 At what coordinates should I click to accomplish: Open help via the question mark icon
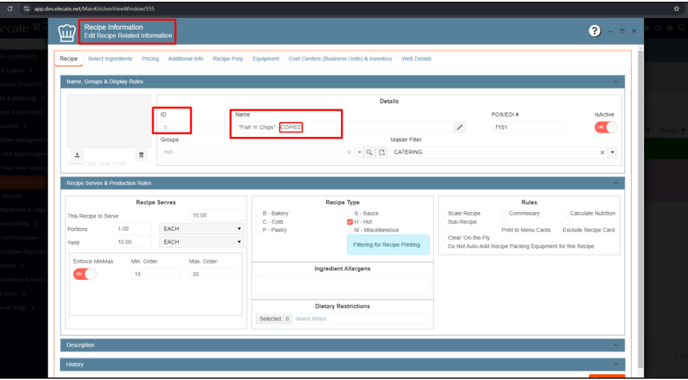pos(595,31)
